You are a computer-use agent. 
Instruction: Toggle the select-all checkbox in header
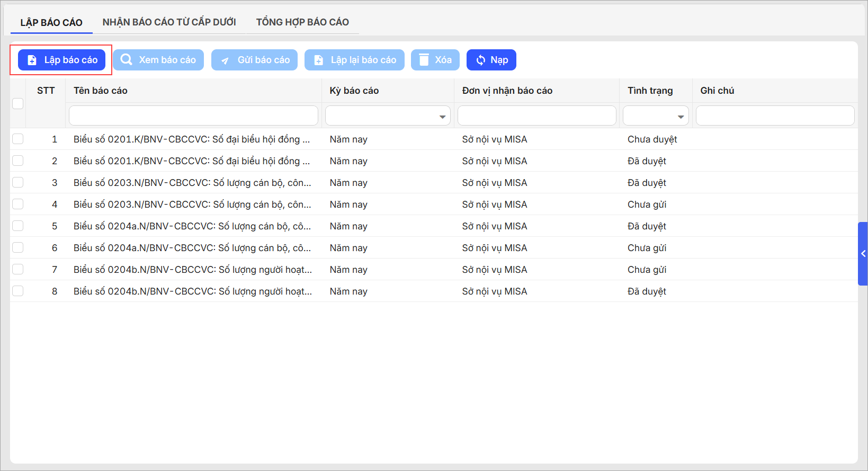(x=18, y=103)
